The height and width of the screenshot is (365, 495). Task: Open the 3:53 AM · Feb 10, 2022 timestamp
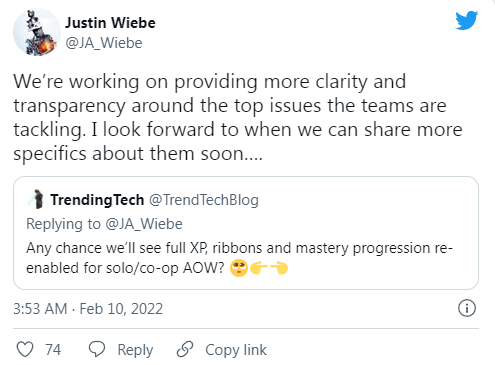[88, 309]
